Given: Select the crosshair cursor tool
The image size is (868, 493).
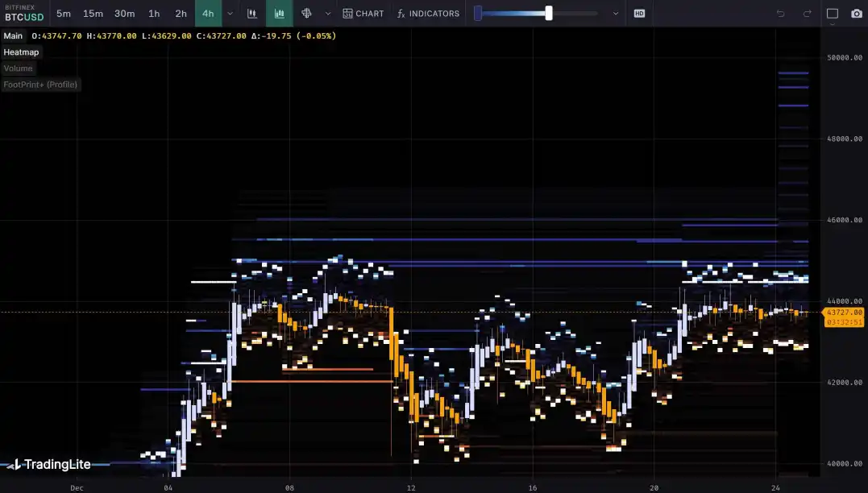Looking at the screenshot, I should pyautogui.click(x=306, y=14).
